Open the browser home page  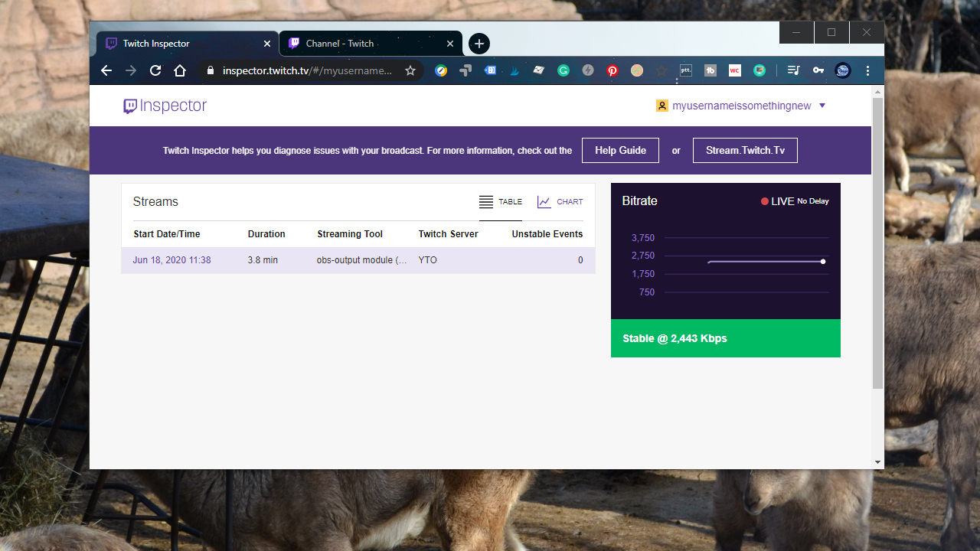coord(180,70)
